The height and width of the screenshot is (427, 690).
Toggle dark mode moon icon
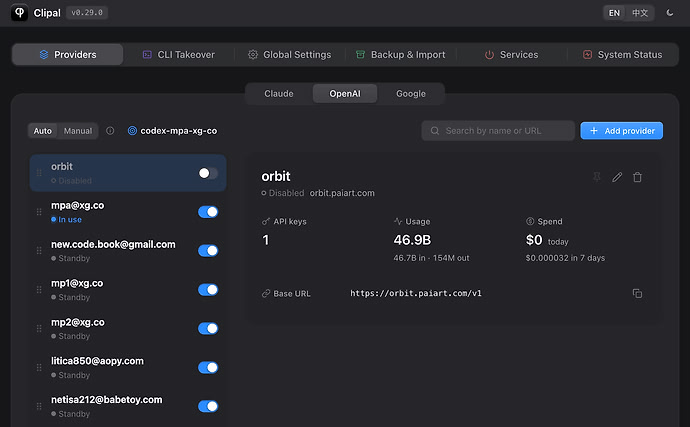tap(669, 13)
